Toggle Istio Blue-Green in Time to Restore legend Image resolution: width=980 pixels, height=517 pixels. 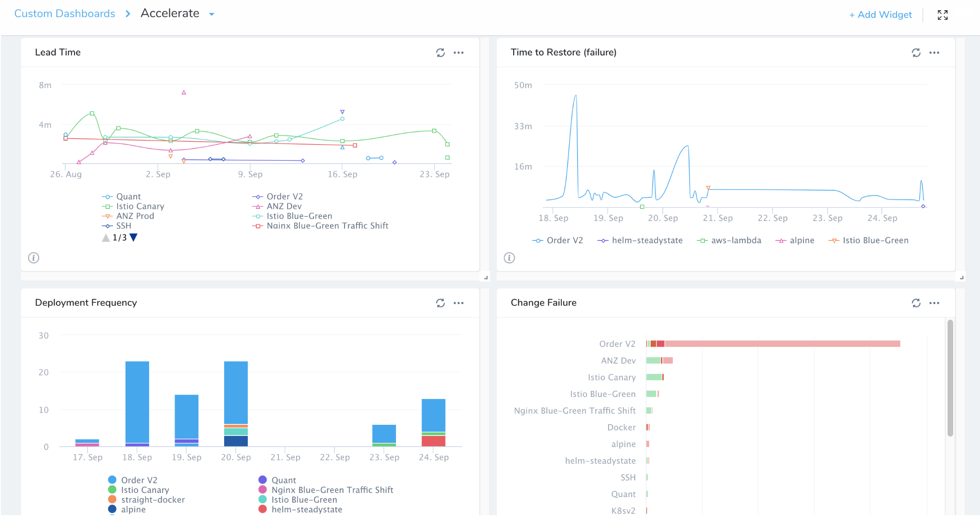(868, 240)
